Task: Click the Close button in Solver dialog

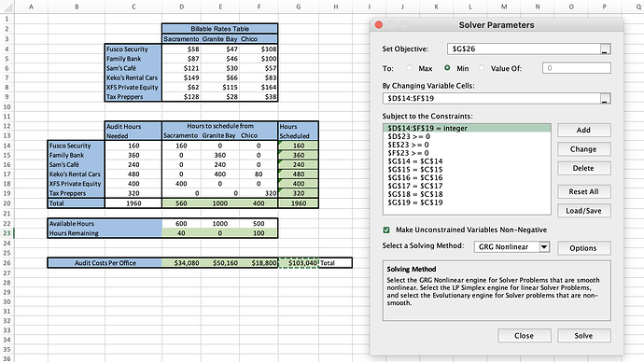Action: [525, 335]
